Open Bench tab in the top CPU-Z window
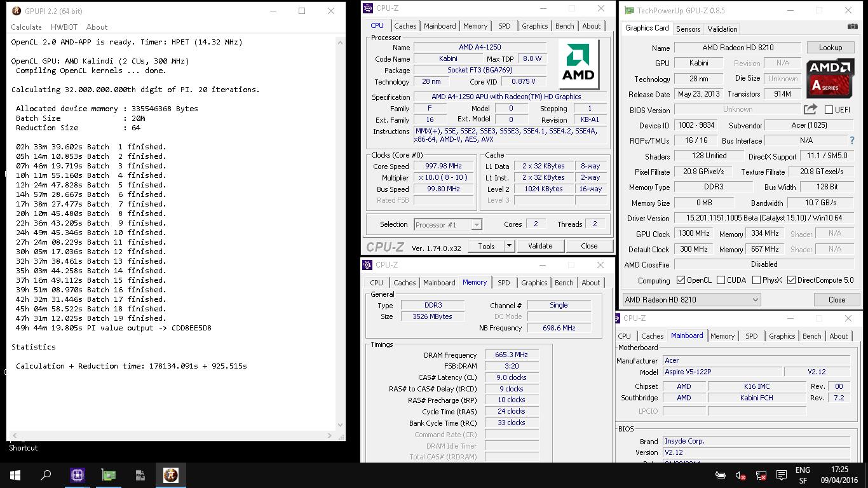 click(x=565, y=26)
